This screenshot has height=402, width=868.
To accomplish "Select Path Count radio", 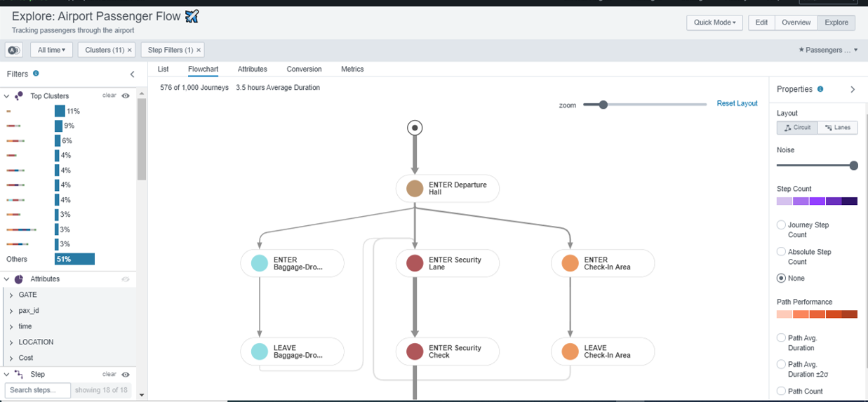I will pos(781,391).
